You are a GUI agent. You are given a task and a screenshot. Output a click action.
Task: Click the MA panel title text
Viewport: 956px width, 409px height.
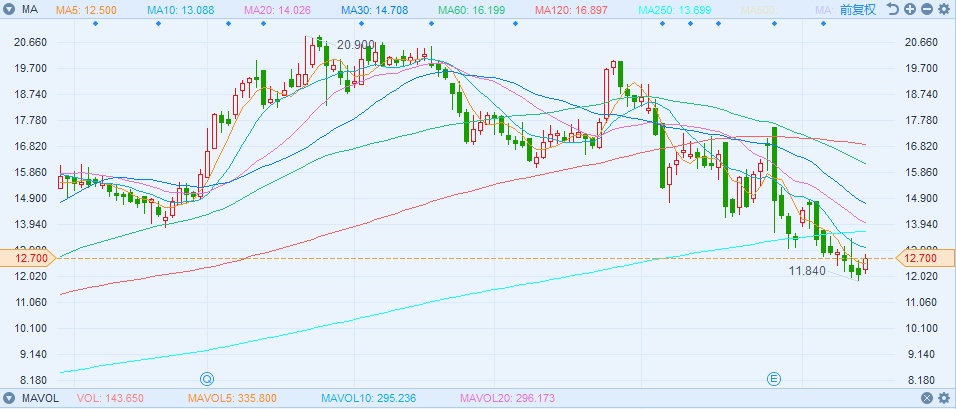point(29,10)
